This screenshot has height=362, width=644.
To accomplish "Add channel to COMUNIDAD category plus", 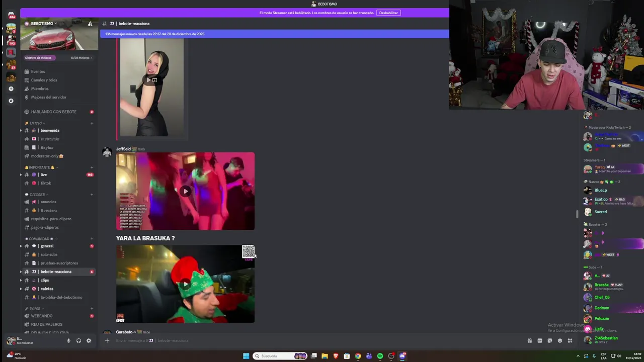I will pos(92,239).
